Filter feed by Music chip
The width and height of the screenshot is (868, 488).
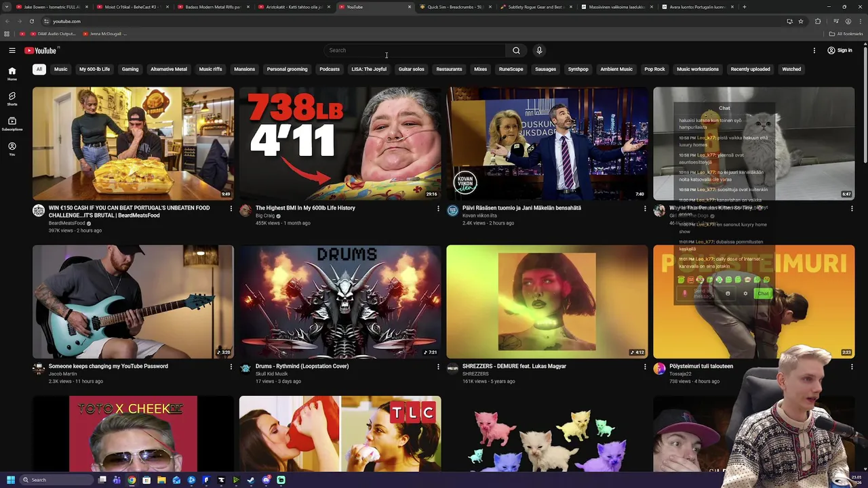click(x=61, y=69)
